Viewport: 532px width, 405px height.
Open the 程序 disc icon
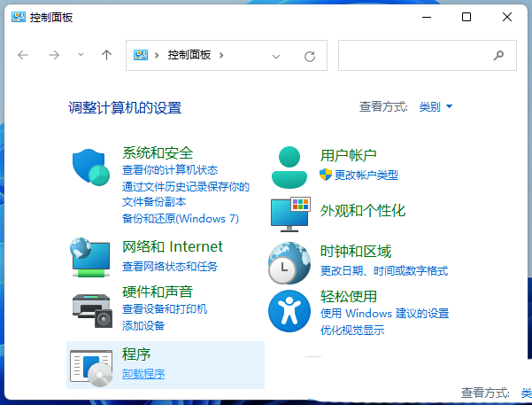(91, 369)
